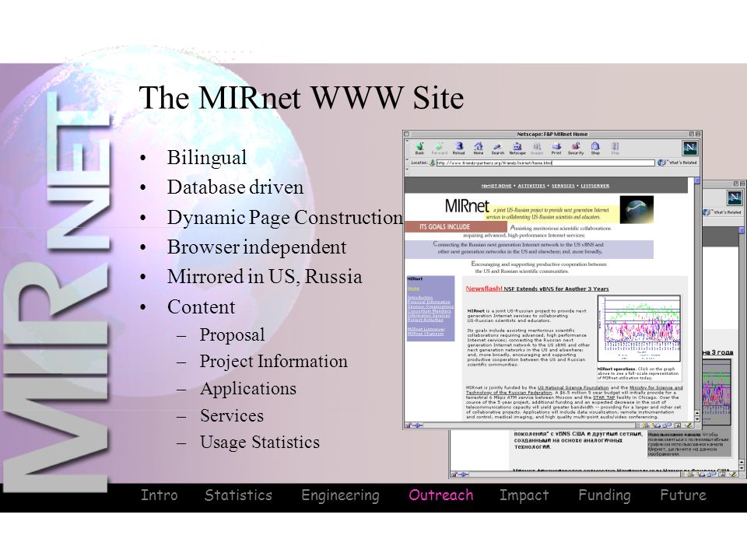
Task: Open the Sponsor Organizations sidebar link
Action: pyautogui.click(x=430, y=306)
